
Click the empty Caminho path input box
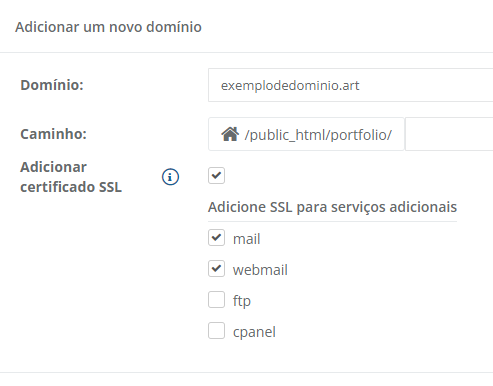pyautogui.click(x=449, y=134)
